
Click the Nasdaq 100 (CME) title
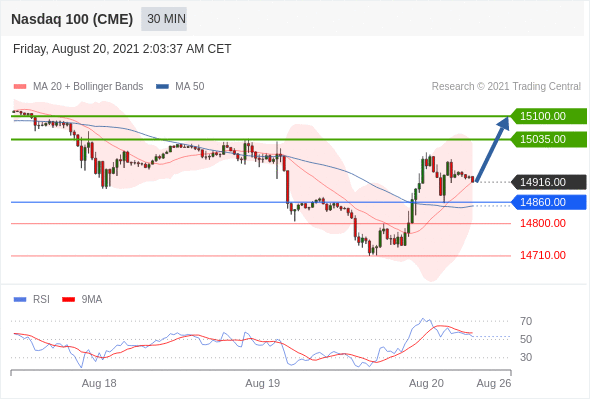tap(72, 19)
